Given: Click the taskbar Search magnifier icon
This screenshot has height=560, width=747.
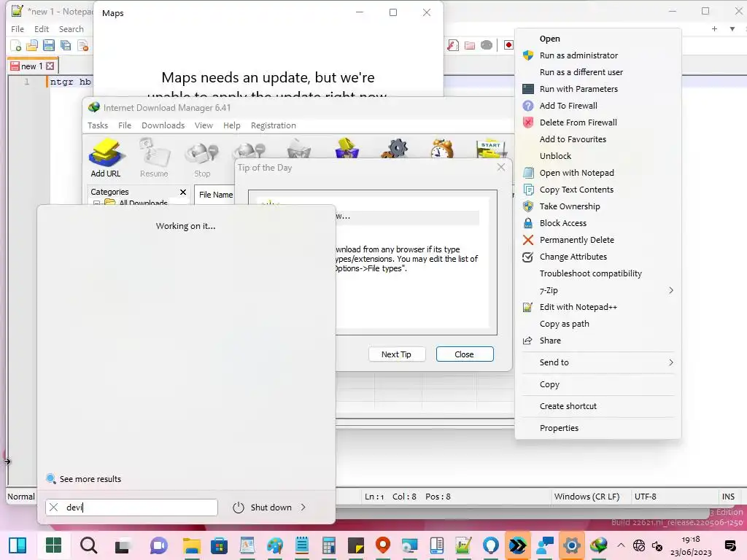Looking at the screenshot, I should click(88, 545).
